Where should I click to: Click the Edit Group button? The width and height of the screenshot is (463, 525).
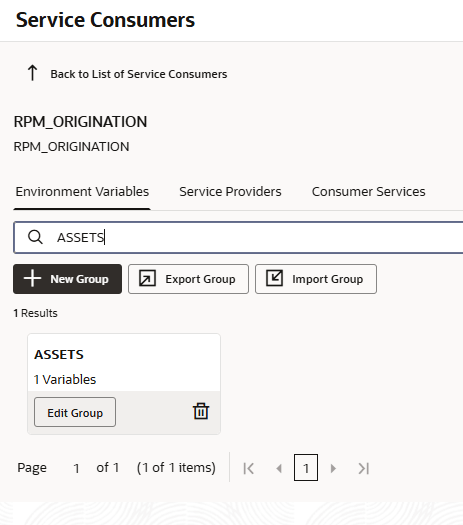click(x=75, y=412)
